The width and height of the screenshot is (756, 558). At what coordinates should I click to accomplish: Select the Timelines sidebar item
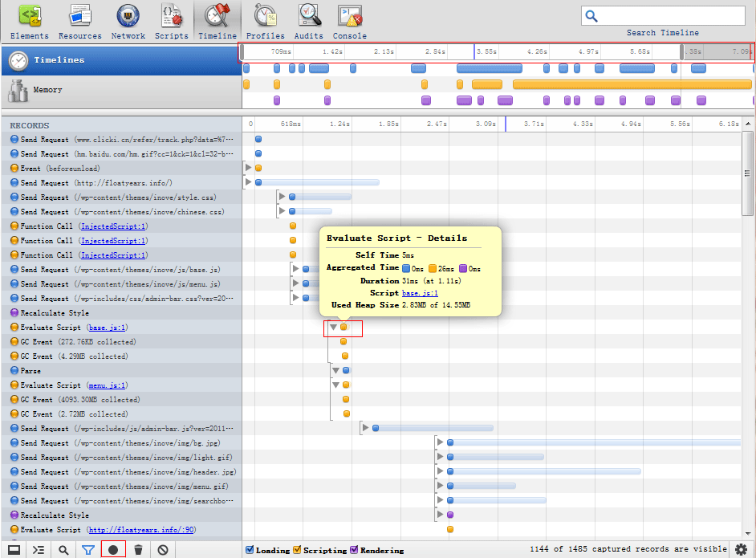(x=121, y=60)
